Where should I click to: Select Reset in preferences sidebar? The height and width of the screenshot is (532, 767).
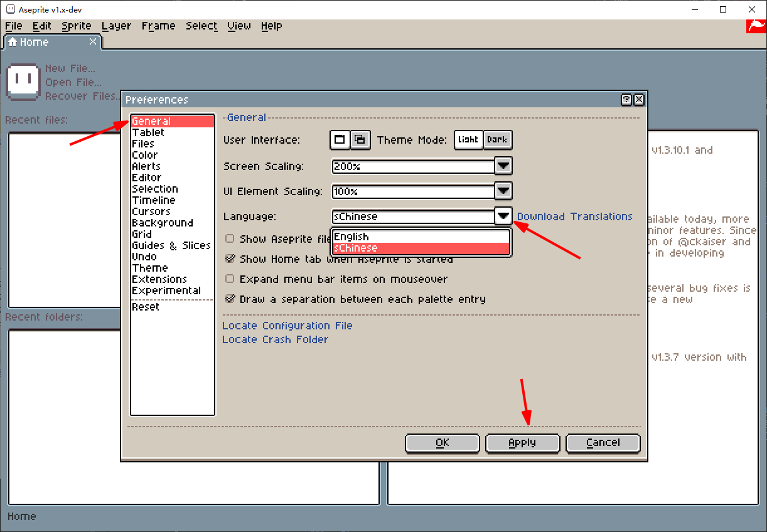173,307
